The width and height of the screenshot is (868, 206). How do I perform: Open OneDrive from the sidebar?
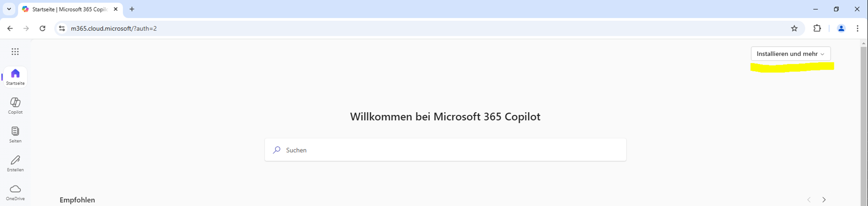pyautogui.click(x=15, y=192)
